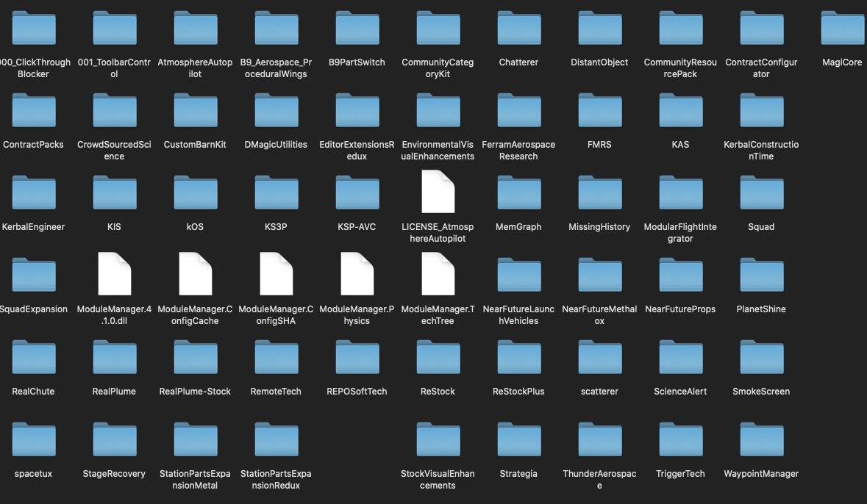Click the StockVisualEnhancements folder icon
The height and width of the screenshot is (504, 867).
pos(438,439)
